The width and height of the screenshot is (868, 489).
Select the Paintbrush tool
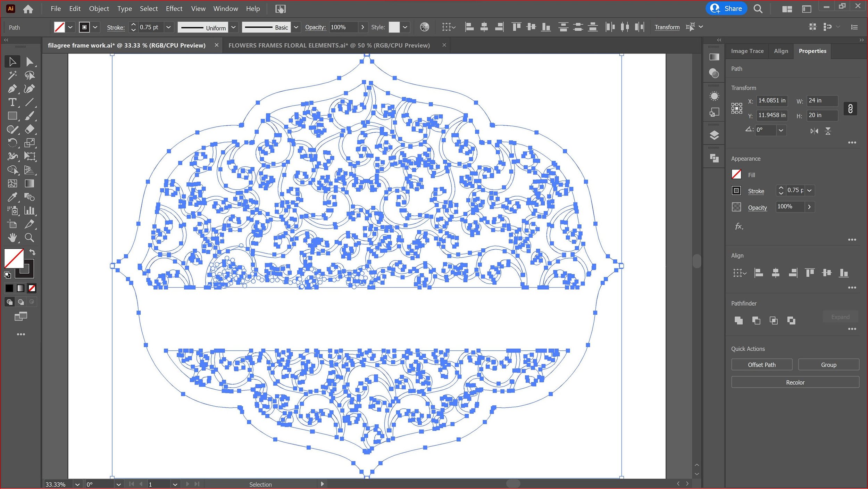[x=30, y=116]
